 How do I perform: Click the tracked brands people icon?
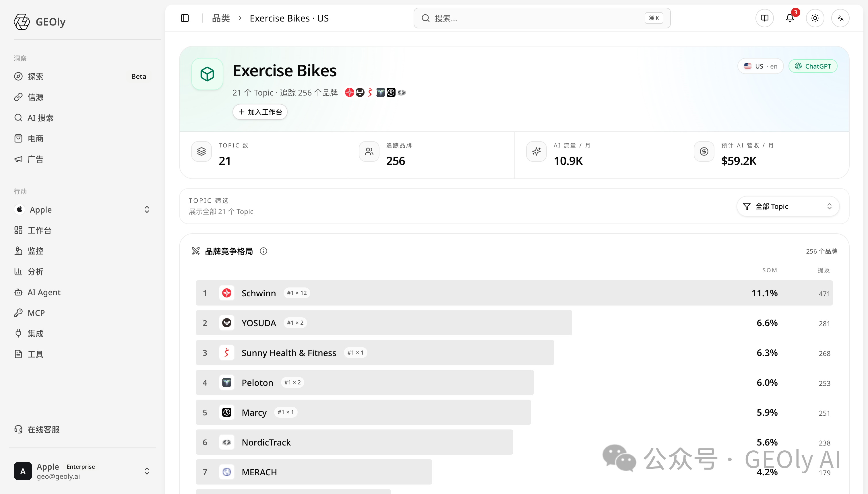(369, 151)
